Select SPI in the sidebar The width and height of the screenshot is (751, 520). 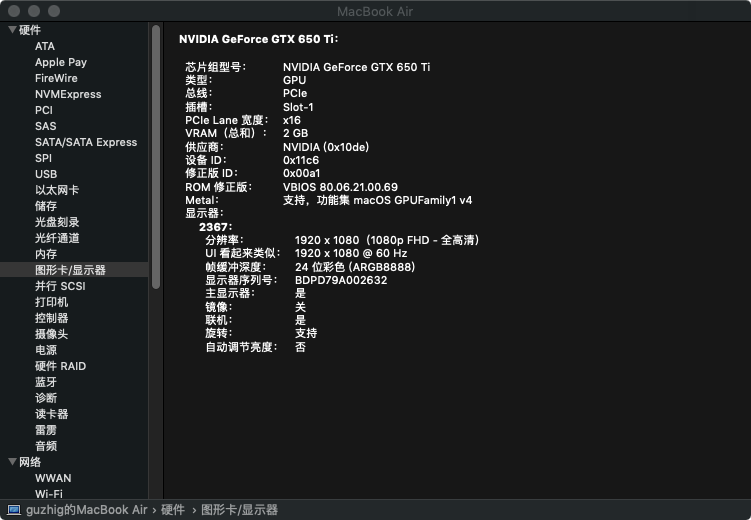click(43, 158)
